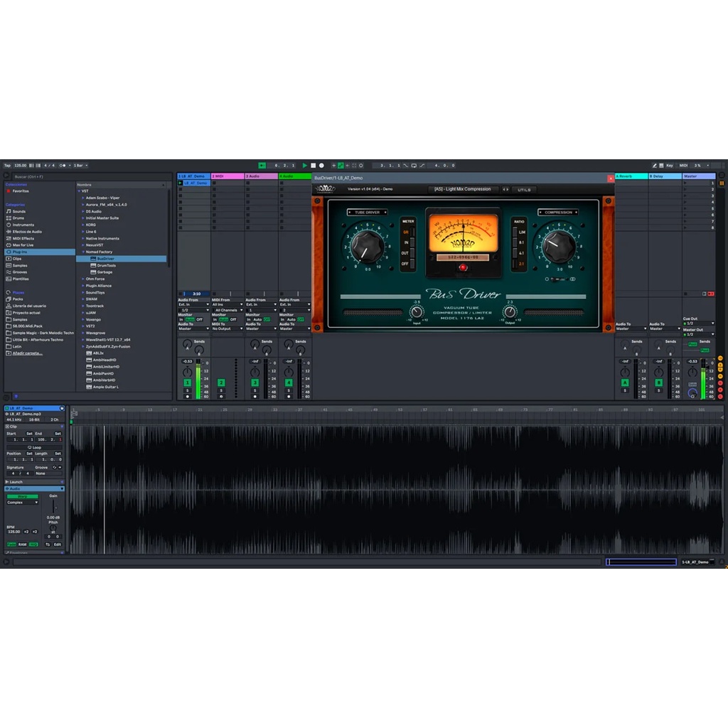Click the red bypass LED on Bus Driver
Image resolution: width=728 pixels, height=728 pixels.
pos(463,267)
